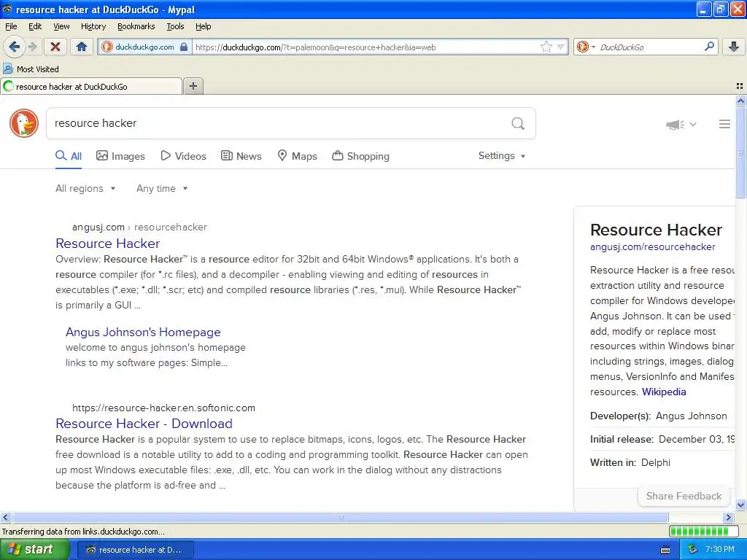Open the Edit menu
Viewport: 747px width, 560px height.
(x=35, y=26)
